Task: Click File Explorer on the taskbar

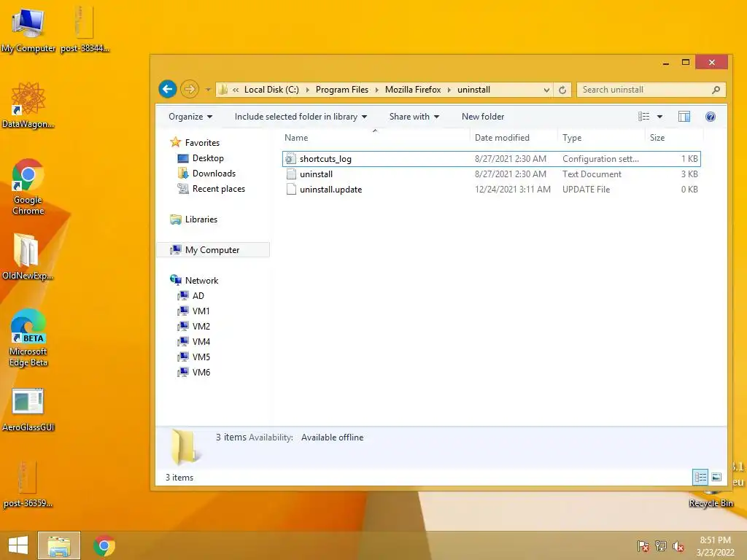Action: (x=59, y=545)
